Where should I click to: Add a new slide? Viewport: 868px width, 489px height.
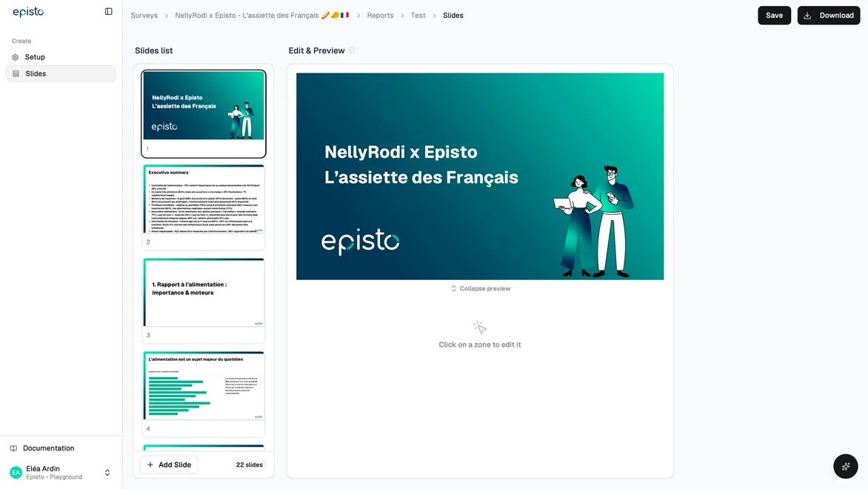(x=169, y=465)
